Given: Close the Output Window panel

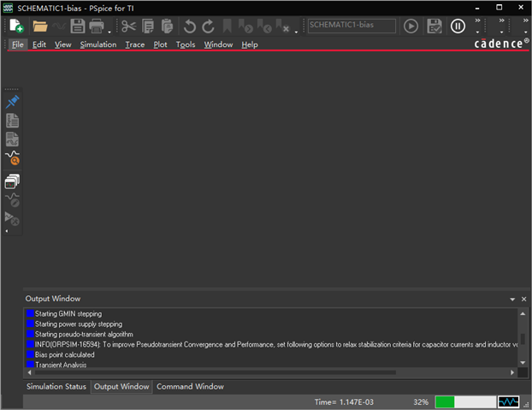Looking at the screenshot, I should [523, 299].
